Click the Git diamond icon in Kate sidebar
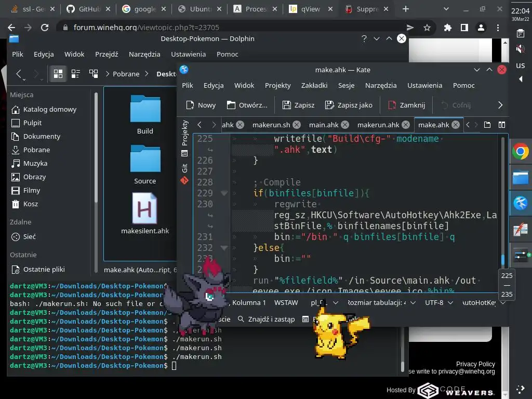Screen dimensions: 532x399 coord(184,180)
